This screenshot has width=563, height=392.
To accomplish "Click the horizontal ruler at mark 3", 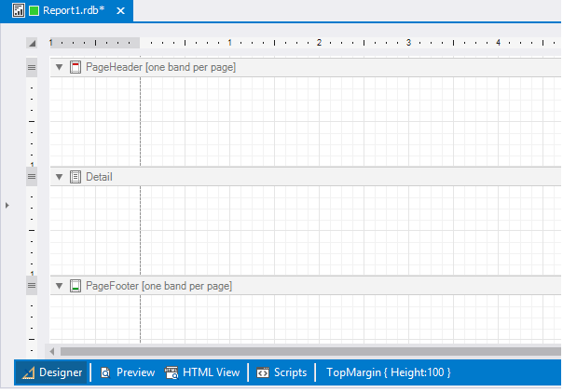I will pos(408,43).
